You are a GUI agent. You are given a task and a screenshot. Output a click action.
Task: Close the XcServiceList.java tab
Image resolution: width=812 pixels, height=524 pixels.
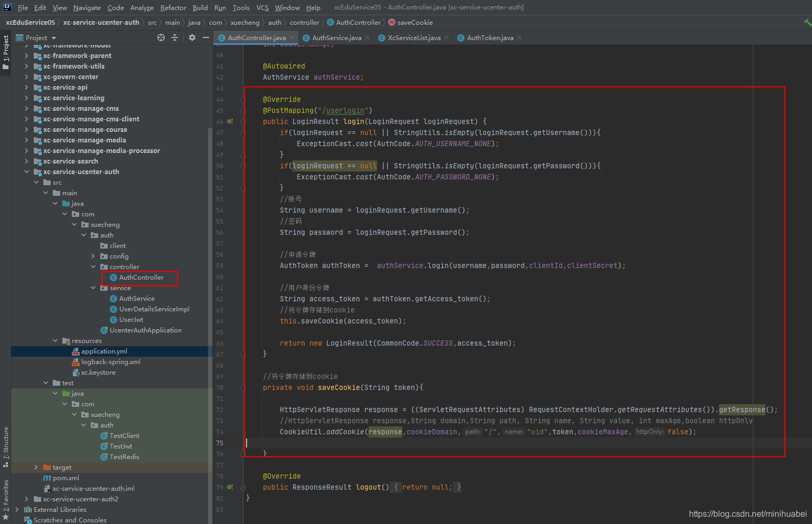point(447,37)
